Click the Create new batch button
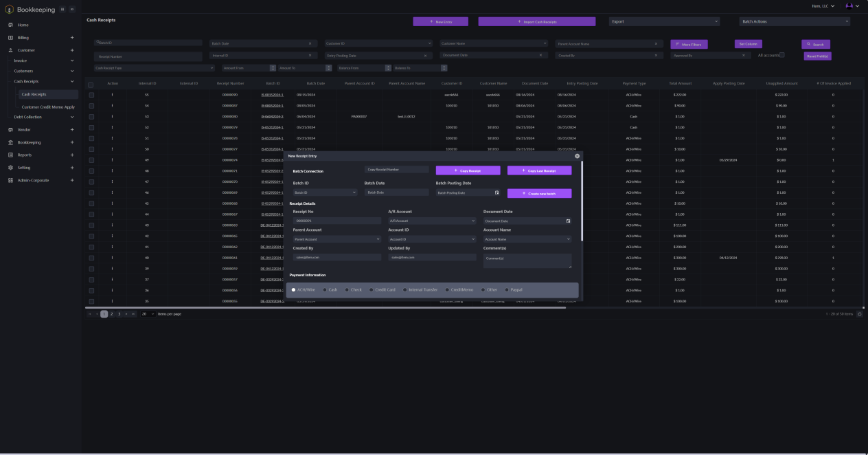868x455 pixels. (x=540, y=192)
